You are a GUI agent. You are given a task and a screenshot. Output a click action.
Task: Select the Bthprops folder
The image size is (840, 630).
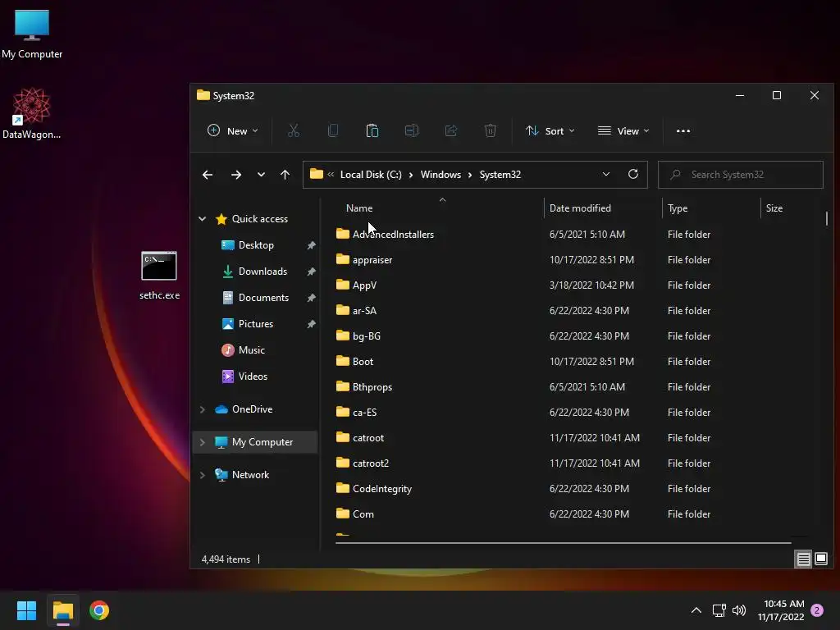[x=372, y=387]
